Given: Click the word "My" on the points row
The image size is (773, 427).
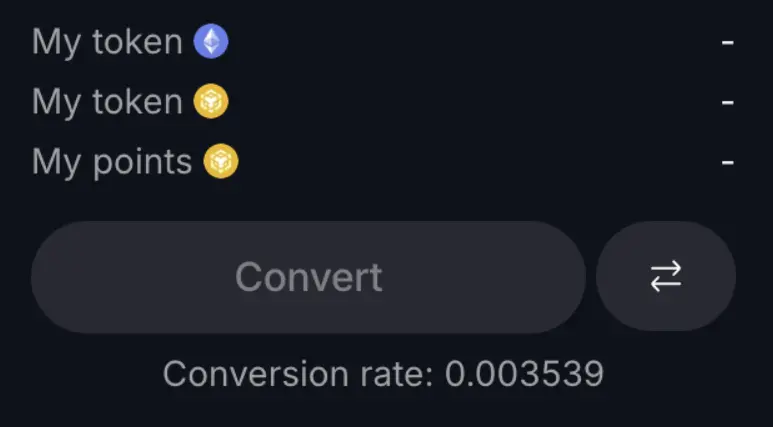Looking at the screenshot, I should (56, 162).
